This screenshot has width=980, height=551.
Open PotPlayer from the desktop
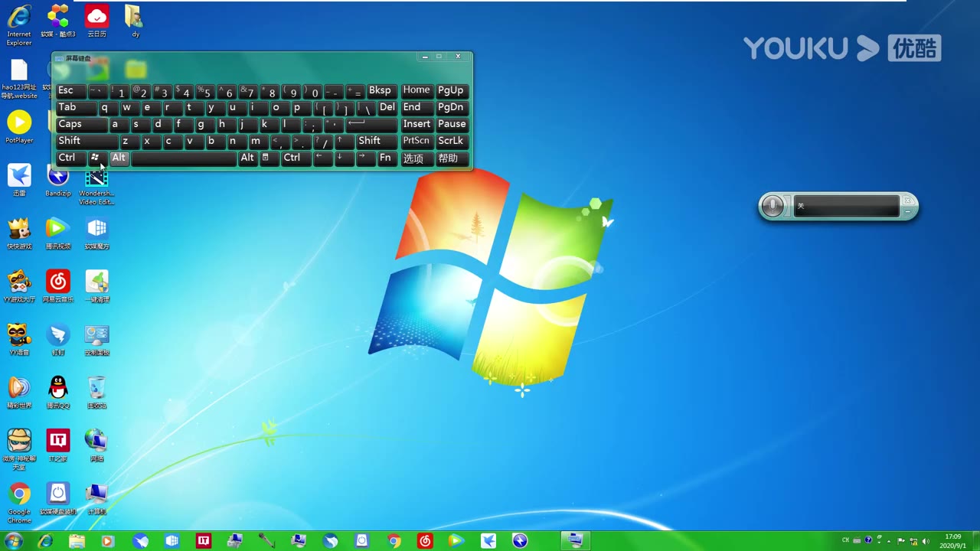[x=18, y=122]
